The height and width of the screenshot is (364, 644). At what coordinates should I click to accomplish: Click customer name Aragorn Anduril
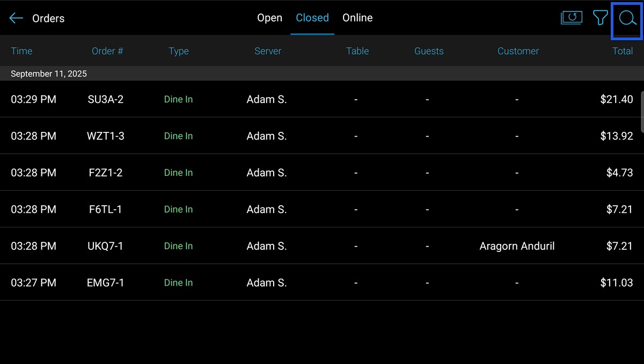pyautogui.click(x=517, y=246)
